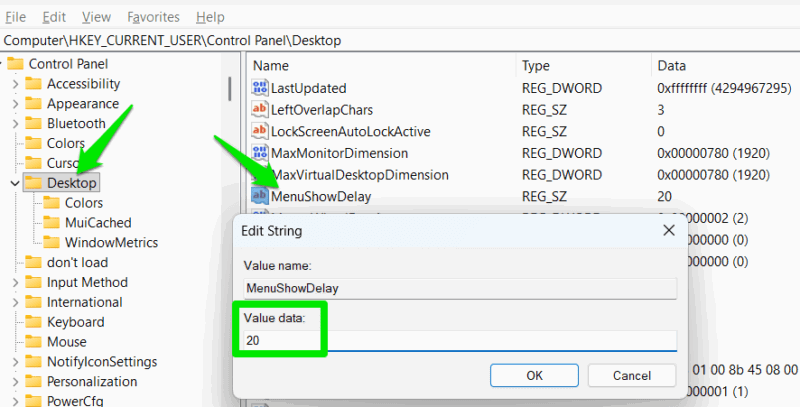
Task: Click the Colors subfolder icon under Desktop
Action: (51, 202)
